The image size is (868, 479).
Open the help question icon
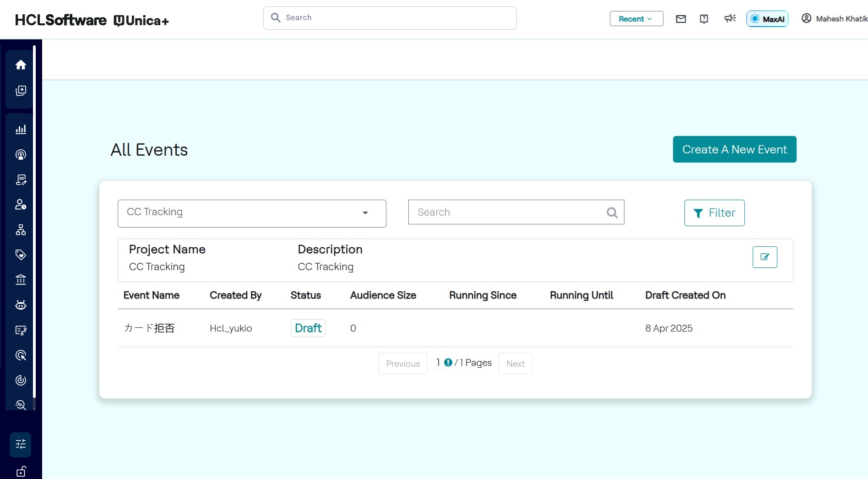704,19
